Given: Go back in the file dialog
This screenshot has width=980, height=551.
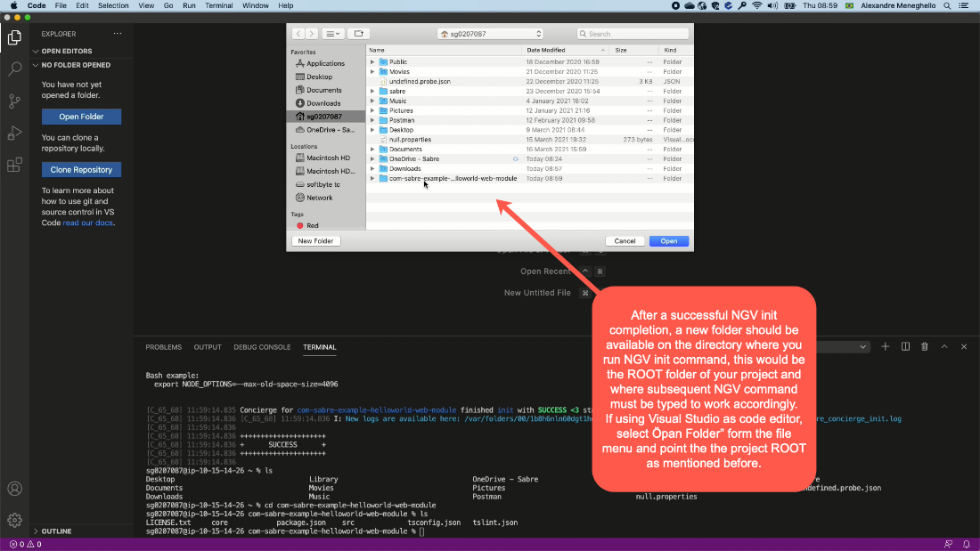Looking at the screenshot, I should [298, 34].
